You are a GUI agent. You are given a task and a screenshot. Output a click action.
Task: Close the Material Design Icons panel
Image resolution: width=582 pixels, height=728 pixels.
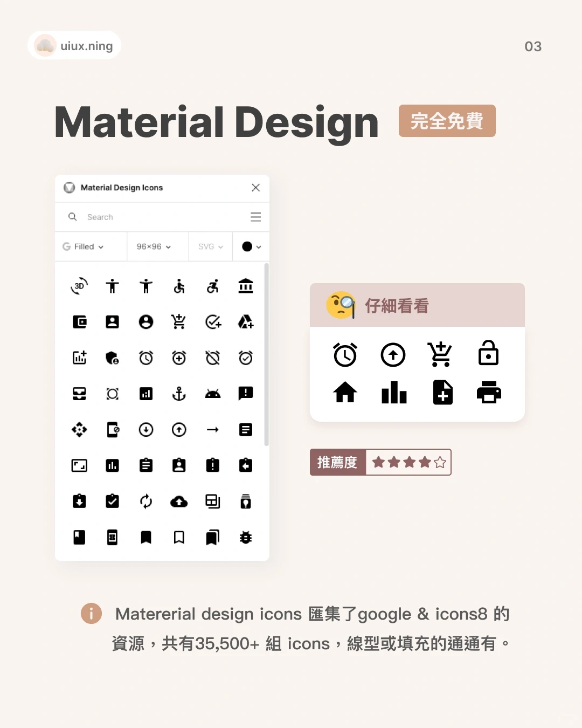click(x=255, y=188)
